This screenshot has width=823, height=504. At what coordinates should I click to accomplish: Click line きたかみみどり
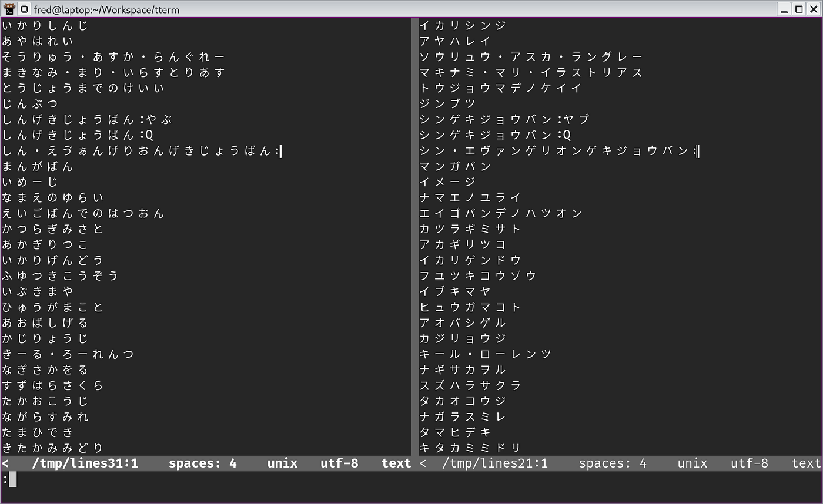pyautogui.click(x=53, y=448)
